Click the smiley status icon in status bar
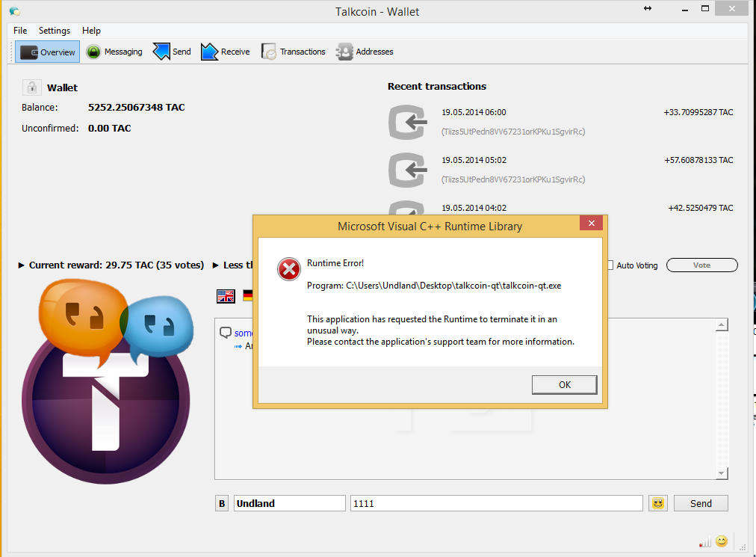Screen dimensions: 756x557 (722, 541)
